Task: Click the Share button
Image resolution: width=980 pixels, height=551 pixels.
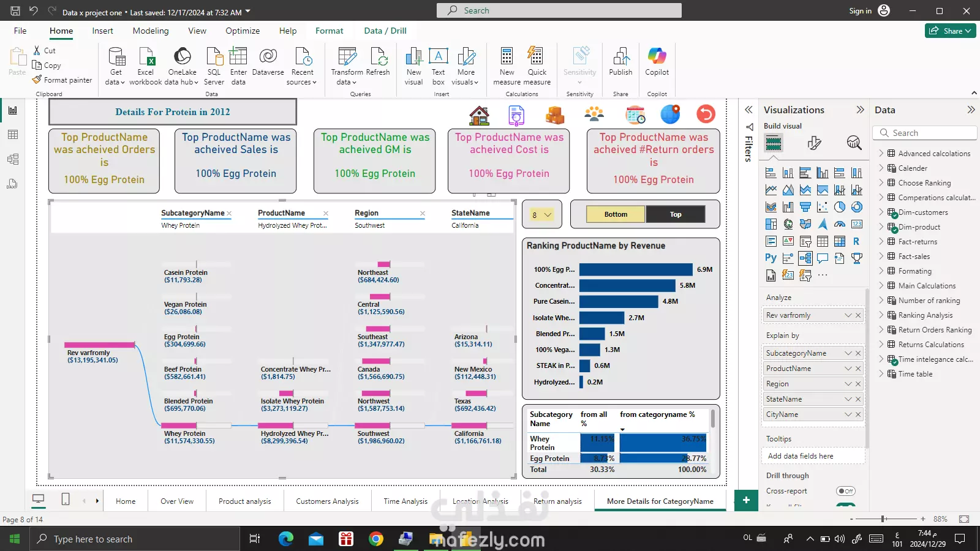Action: click(x=950, y=31)
